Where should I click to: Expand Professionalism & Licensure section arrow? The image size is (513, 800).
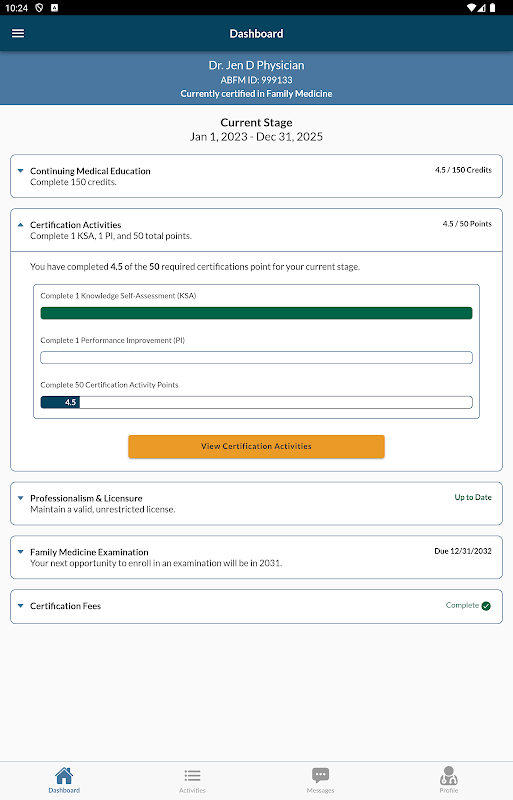pos(20,498)
